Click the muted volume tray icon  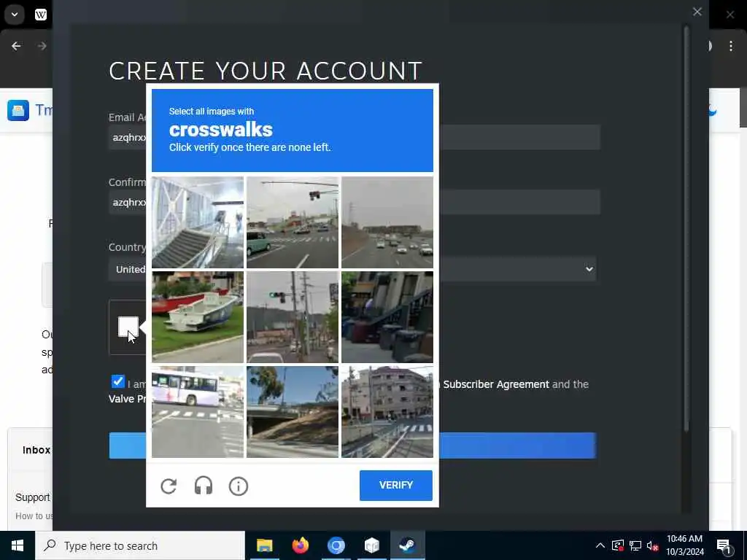point(653,545)
